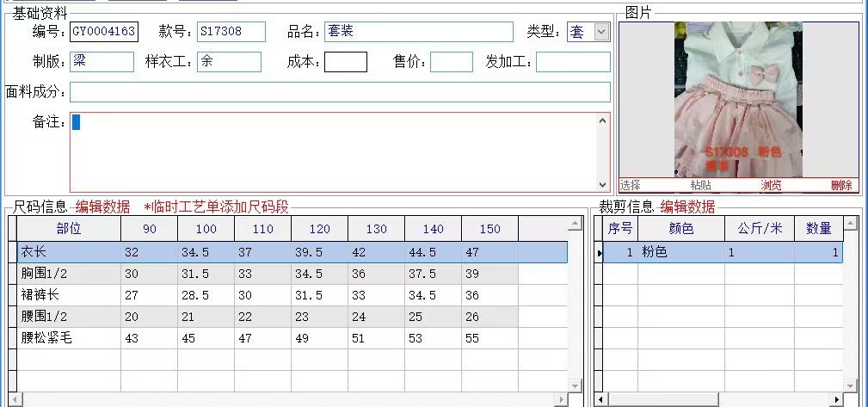Click the 编号 field GY0004163
Image resolution: width=868 pixels, height=407 pixels.
(x=104, y=32)
